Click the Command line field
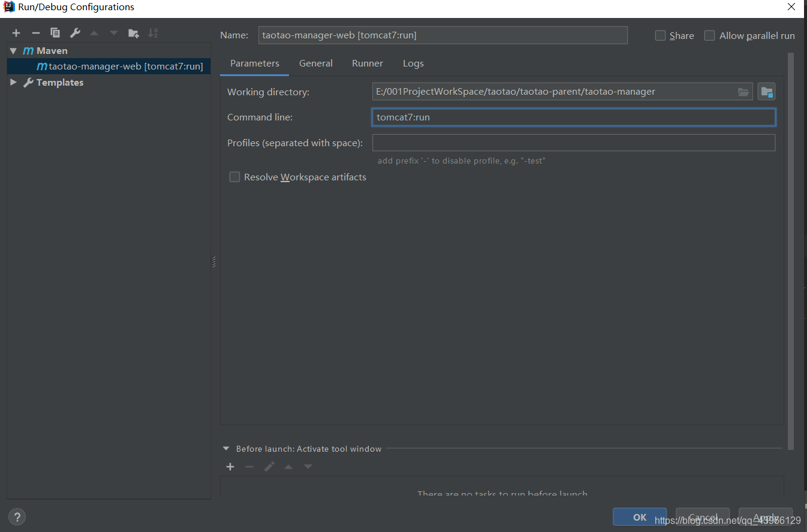The width and height of the screenshot is (807, 532). 574,117
